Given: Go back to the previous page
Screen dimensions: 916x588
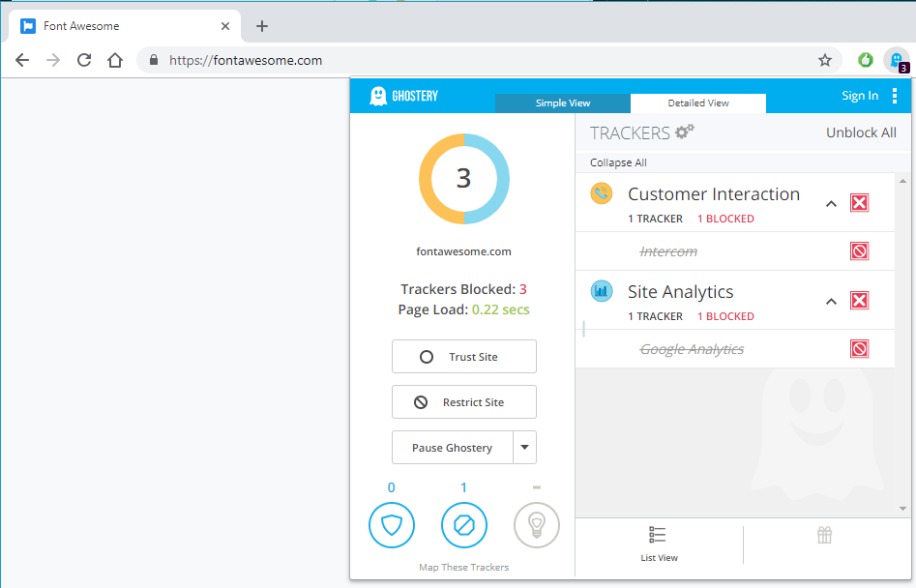Looking at the screenshot, I should point(22,60).
